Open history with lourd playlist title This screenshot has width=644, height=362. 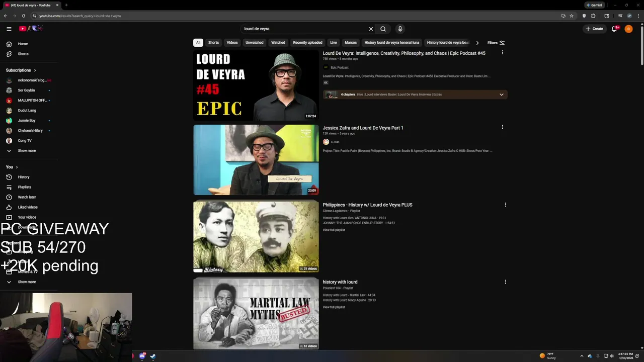click(x=340, y=282)
